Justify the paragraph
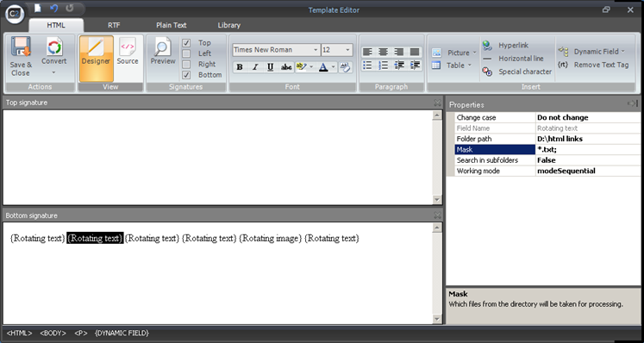The image size is (644, 343). (415, 52)
